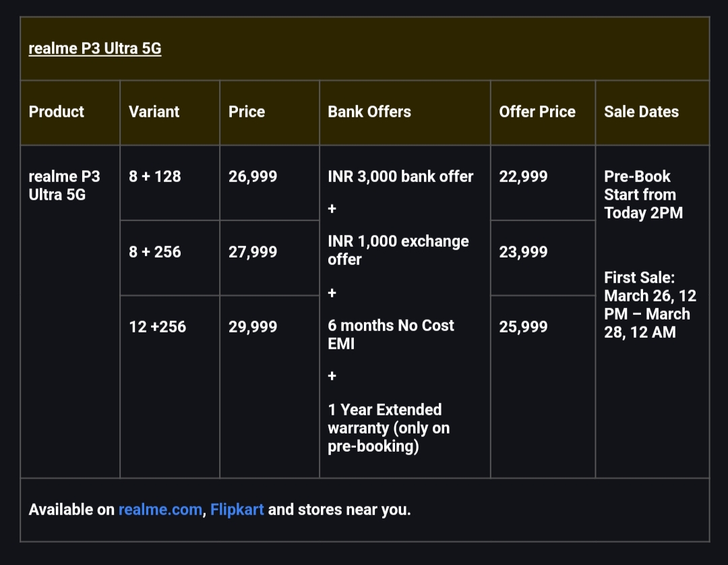Select the 8 + 128 variant cell
Image resolution: width=728 pixels, height=565 pixels.
[x=155, y=177]
